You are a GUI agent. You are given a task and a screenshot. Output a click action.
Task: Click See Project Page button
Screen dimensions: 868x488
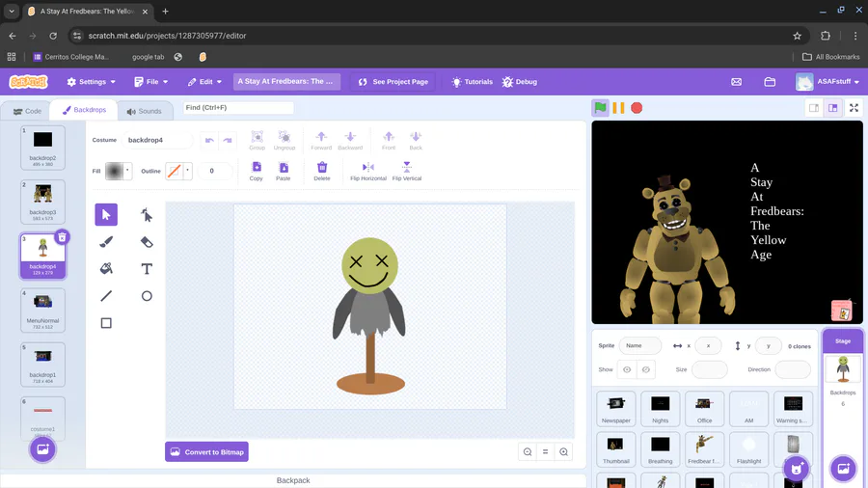(393, 82)
